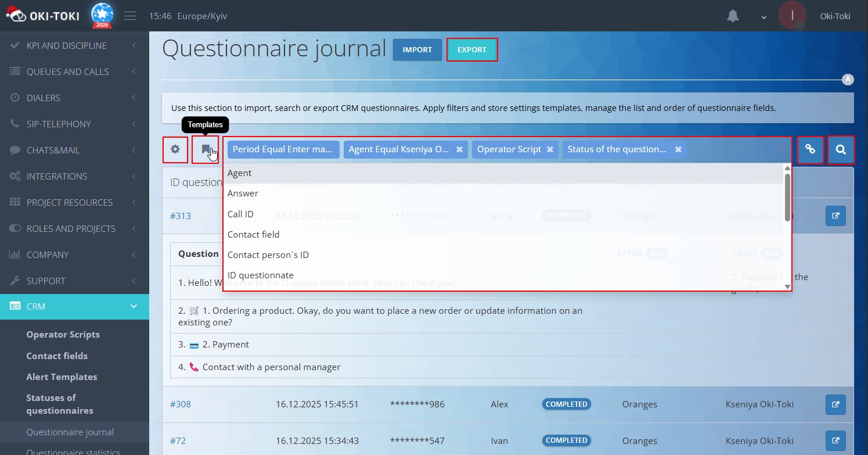Remove the 'Operator Script' filter chip
Screen dimensions: 868x455
(549, 149)
